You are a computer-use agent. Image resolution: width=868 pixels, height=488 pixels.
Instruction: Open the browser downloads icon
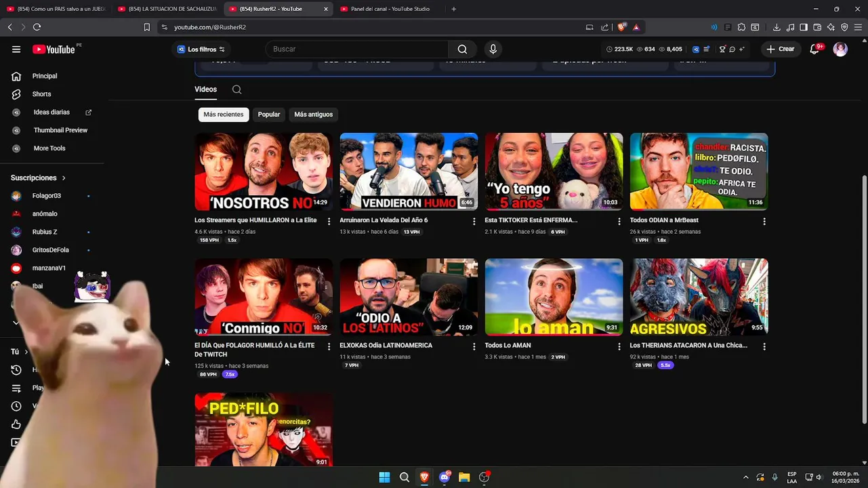point(777,27)
